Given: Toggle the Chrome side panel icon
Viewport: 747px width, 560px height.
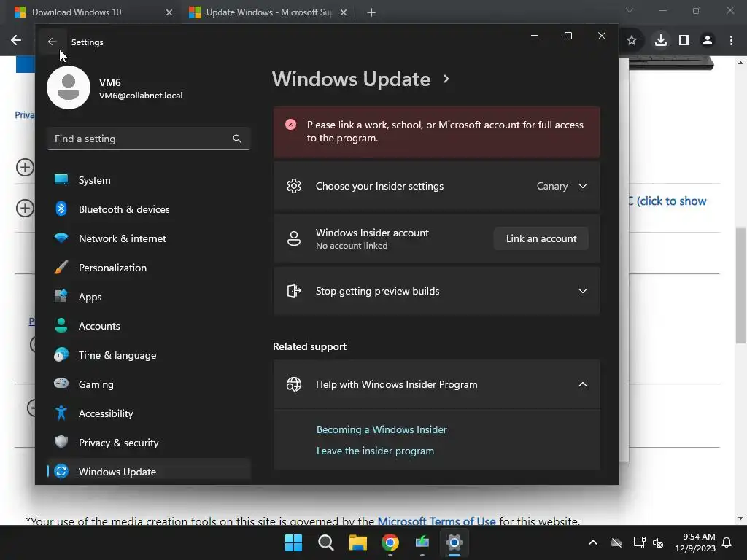Looking at the screenshot, I should pos(684,41).
